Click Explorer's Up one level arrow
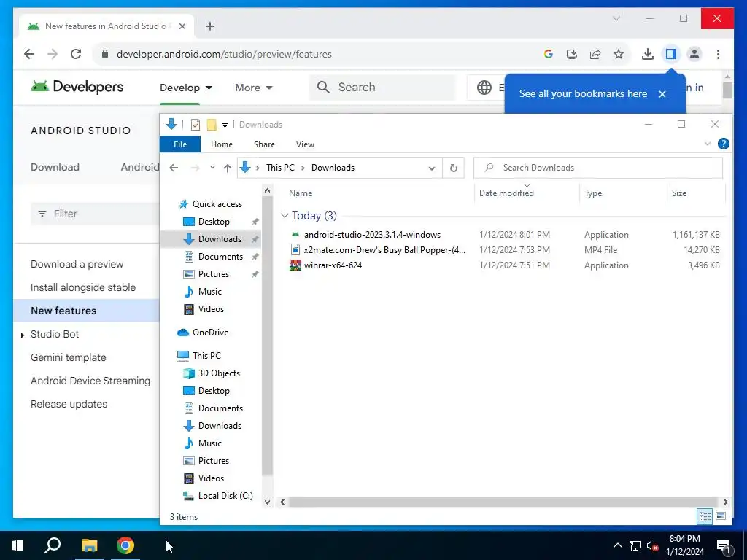 pos(228,168)
